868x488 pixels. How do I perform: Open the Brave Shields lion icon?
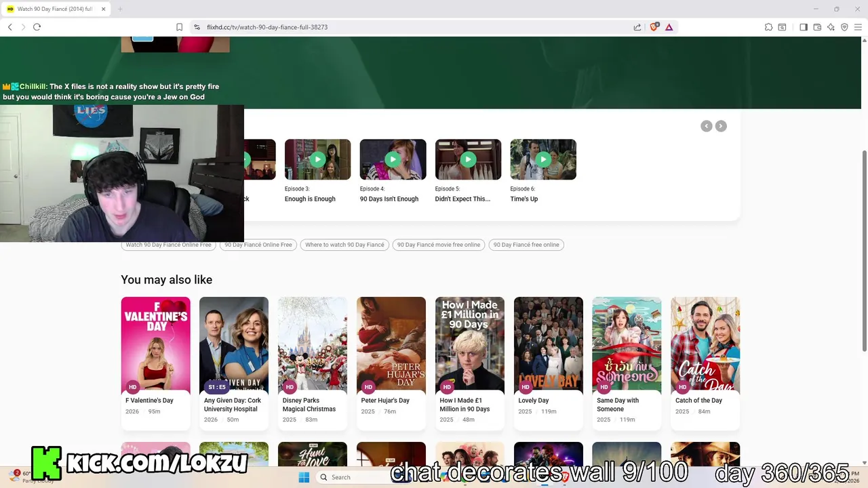(654, 27)
